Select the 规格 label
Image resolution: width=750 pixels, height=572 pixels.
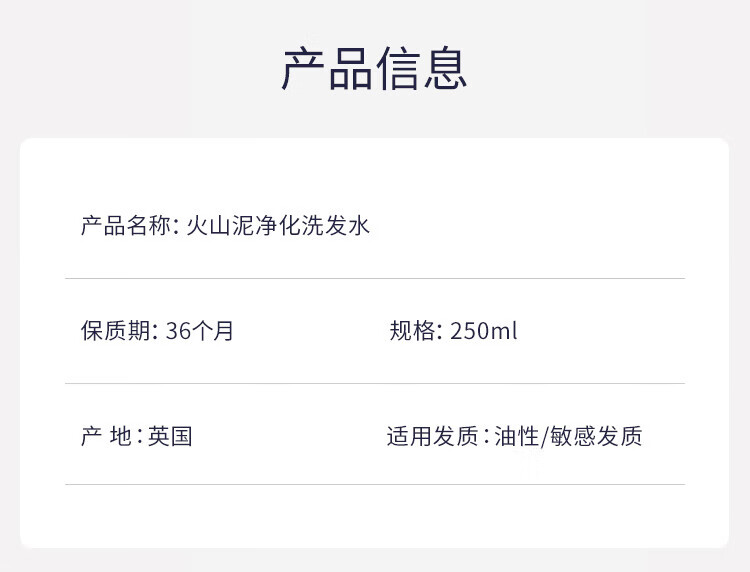point(412,330)
